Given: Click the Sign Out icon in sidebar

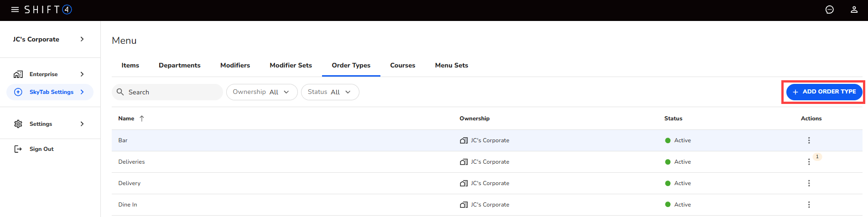Looking at the screenshot, I should tap(18, 149).
